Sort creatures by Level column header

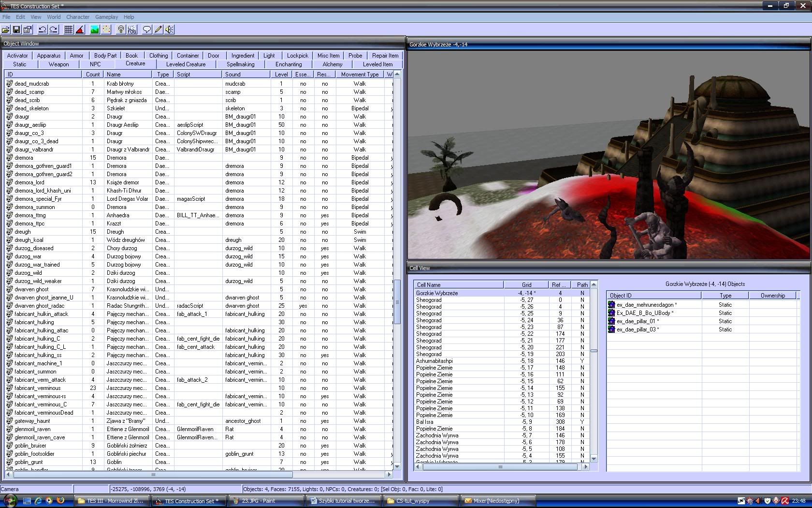coord(281,75)
